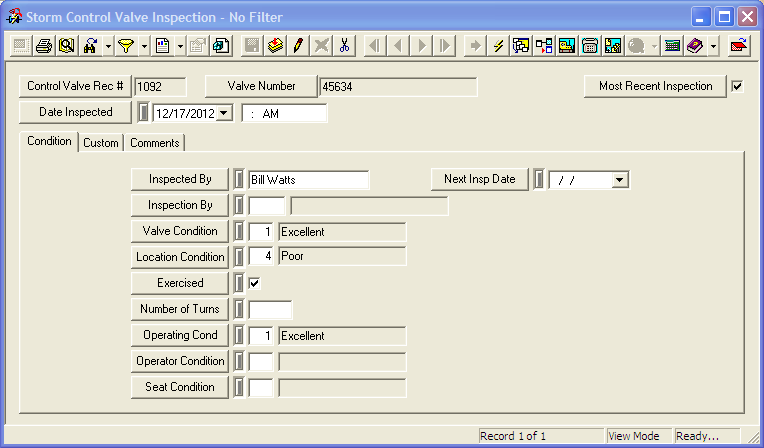764x448 pixels.
Task: Go to next record arrow
Action: click(x=421, y=46)
